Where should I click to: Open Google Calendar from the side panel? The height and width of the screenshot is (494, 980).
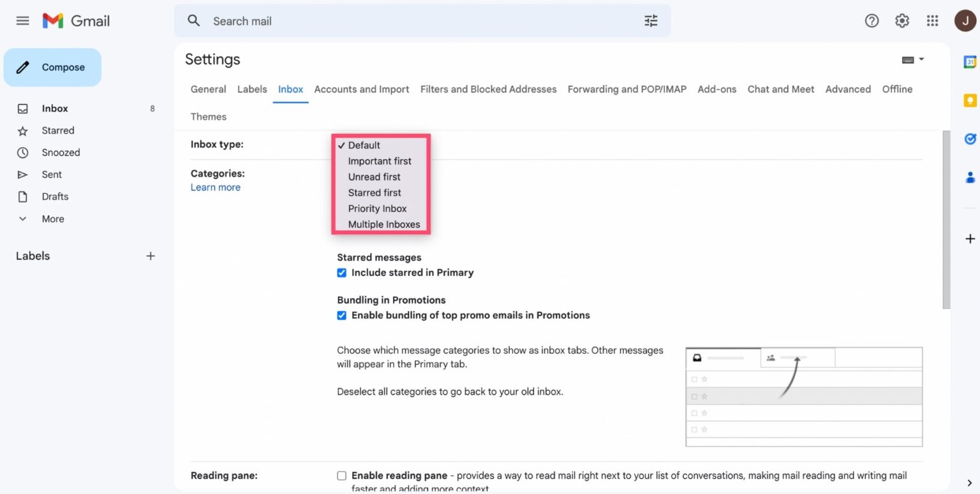(x=970, y=62)
